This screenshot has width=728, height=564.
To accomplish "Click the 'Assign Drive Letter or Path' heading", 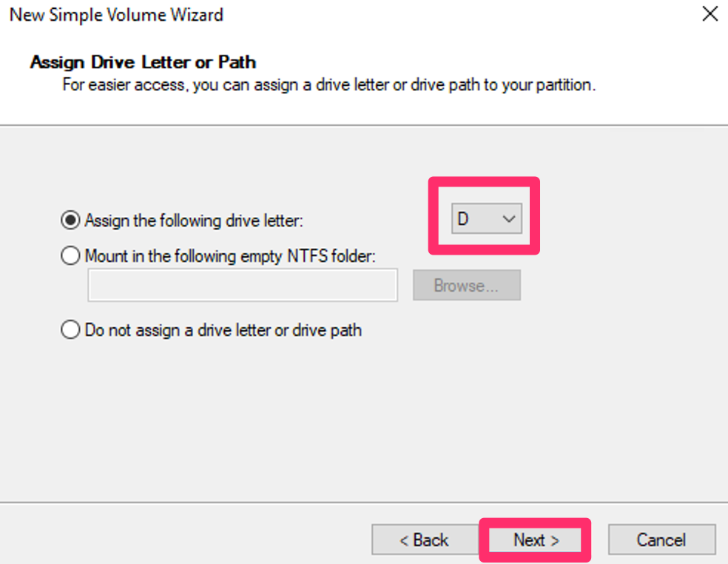I will click(143, 61).
